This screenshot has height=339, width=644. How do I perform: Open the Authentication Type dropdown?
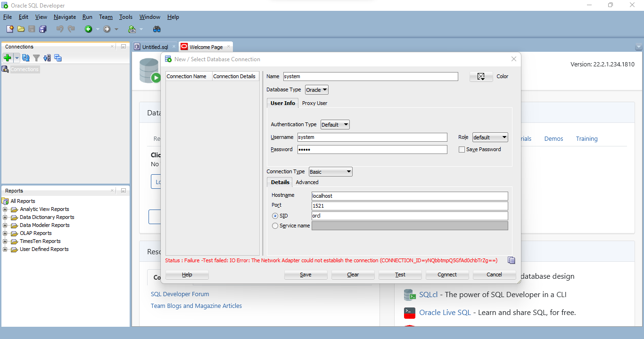pyautogui.click(x=335, y=125)
